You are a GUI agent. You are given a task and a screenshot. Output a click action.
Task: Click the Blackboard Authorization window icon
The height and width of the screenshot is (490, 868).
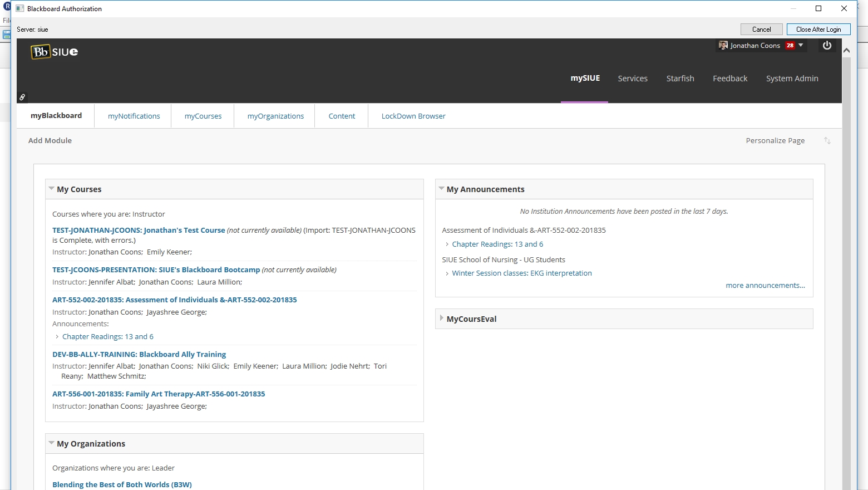(20, 9)
